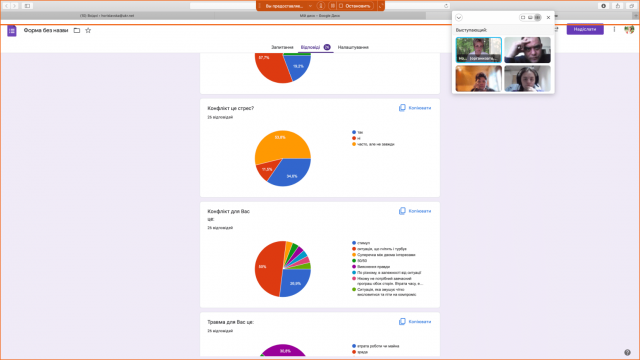Select the organizer's video thumbnail
The image size is (640, 360).
click(478, 50)
